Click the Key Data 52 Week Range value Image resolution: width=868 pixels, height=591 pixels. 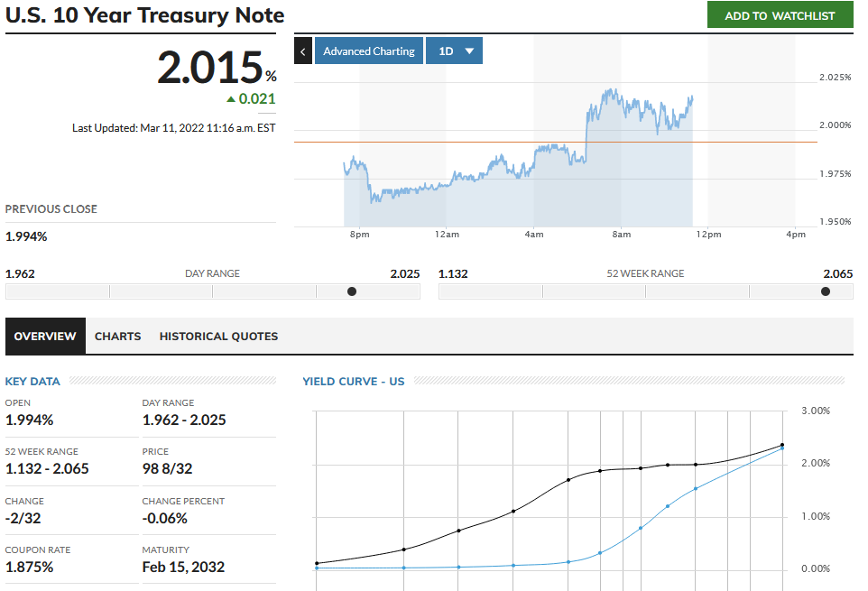point(47,468)
